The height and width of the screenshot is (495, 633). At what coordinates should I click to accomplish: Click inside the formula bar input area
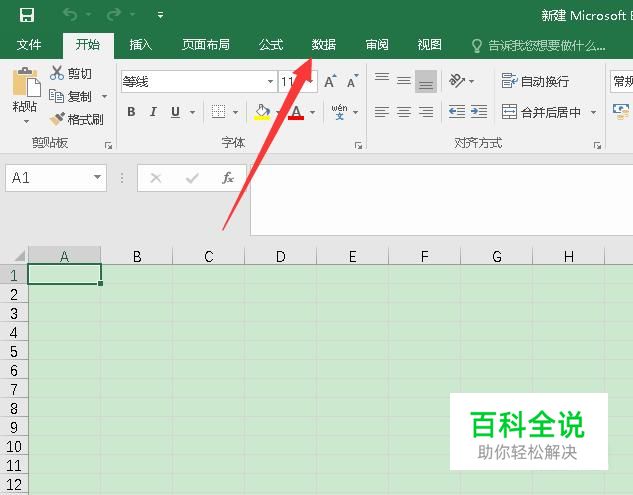pos(442,199)
